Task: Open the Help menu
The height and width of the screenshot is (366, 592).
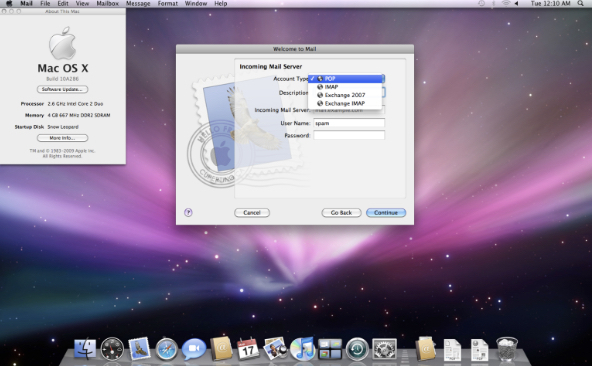Action: coord(220,3)
